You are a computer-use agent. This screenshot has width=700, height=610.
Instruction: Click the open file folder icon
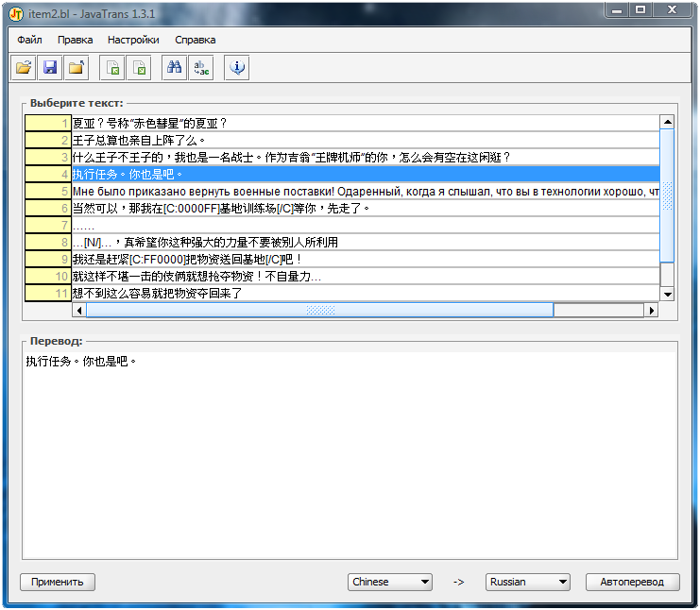tap(24, 67)
